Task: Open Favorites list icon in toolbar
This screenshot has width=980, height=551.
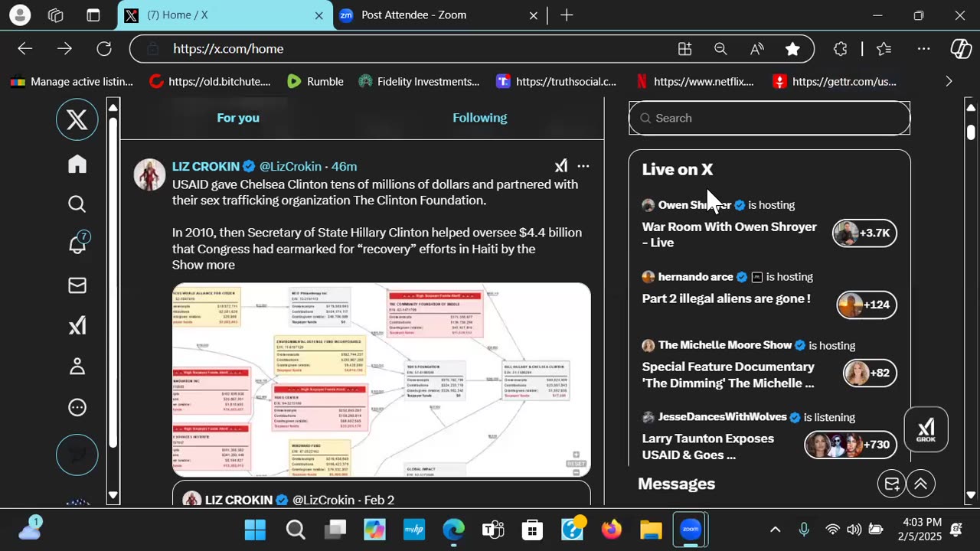Action: (884, 49)
